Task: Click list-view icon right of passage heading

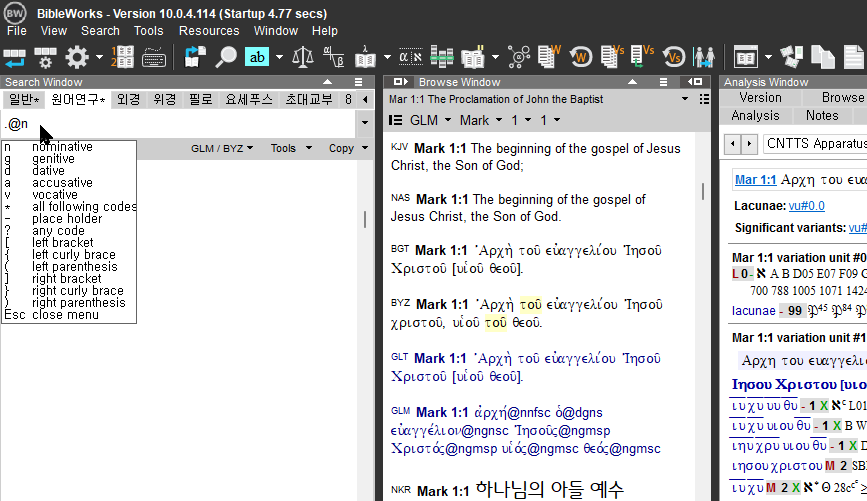Action: pyautogui.click(x=704, y=99)
